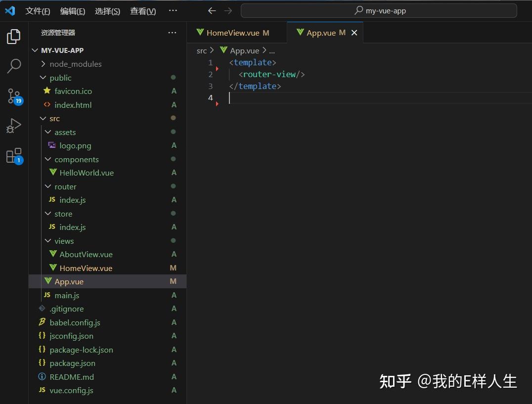Click the forward navigation arrow
This screenshot has height=404, width=532.
(x=228, y=11)
